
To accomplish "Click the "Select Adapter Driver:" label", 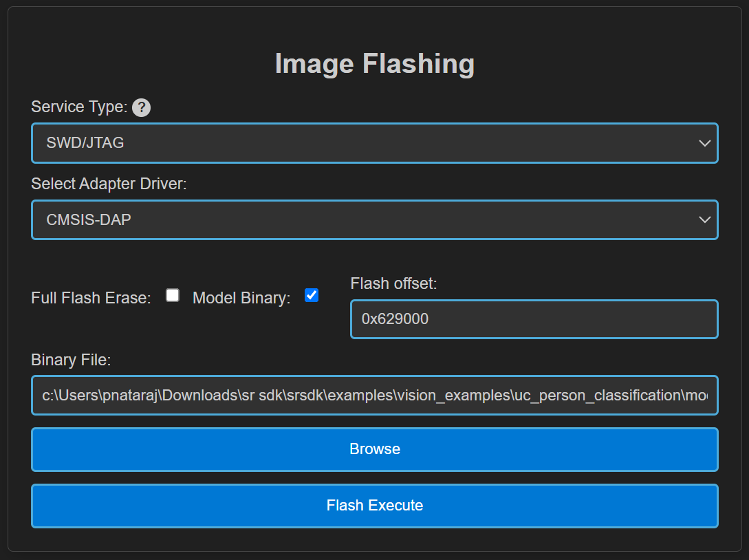I will [x=109, y=184].
